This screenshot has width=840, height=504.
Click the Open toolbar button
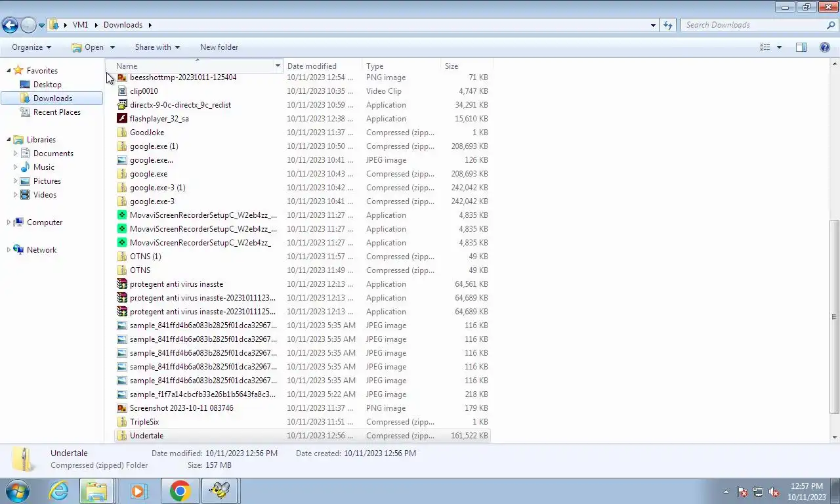click(x=88, y=47)
